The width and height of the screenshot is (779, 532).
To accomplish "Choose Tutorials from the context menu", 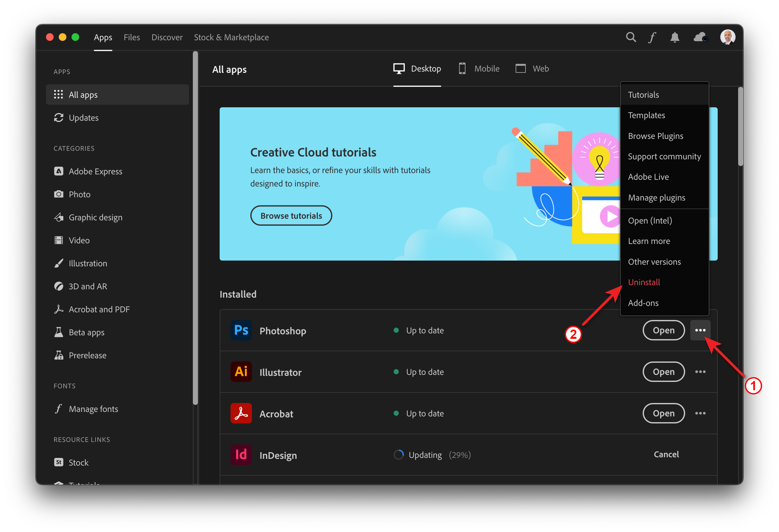I will [x=664, y=95].
